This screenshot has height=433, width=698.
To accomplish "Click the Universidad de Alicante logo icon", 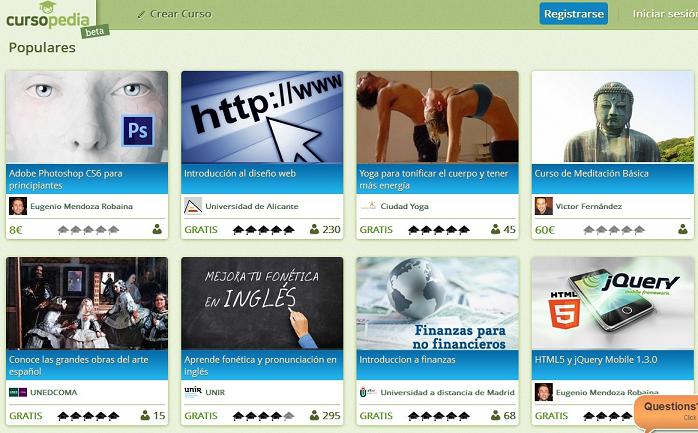I will coord(193,206).
